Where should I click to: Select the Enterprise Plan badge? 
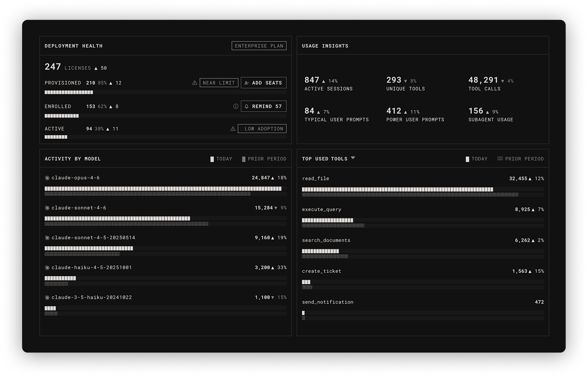[259, 46]
